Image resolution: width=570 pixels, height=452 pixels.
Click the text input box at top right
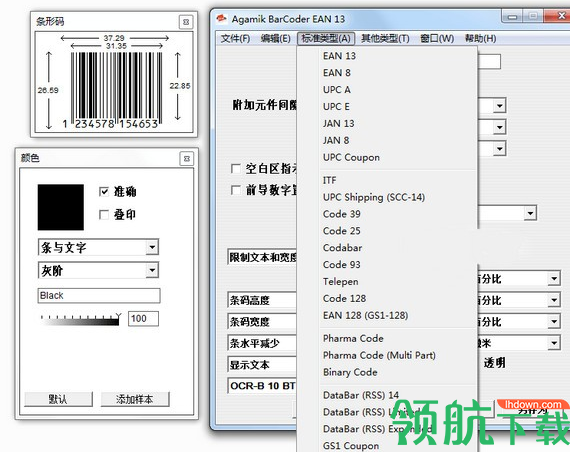pyautogui.click(x=489, y=61)
